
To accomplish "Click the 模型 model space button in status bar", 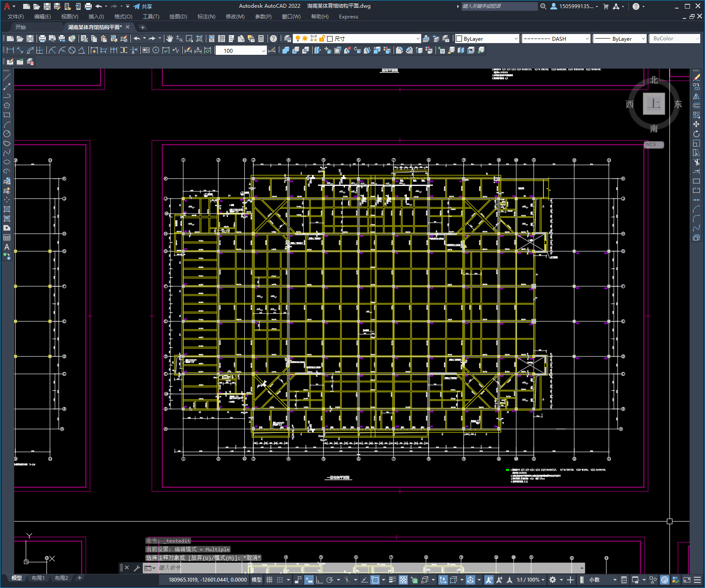I will 257,580.
